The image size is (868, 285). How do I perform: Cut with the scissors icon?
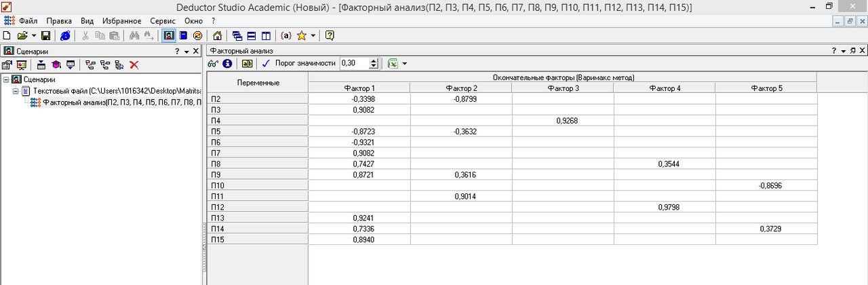coord(86,35)
